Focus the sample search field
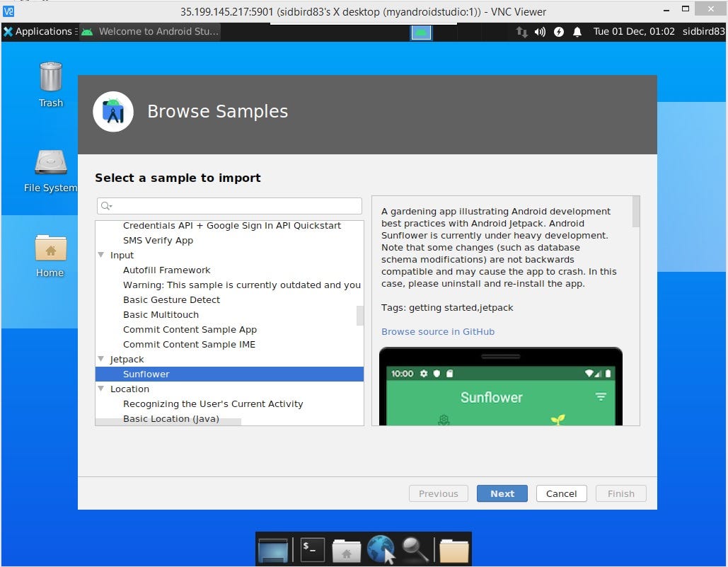The image size is (728, 567). click(x=229, y=206)
